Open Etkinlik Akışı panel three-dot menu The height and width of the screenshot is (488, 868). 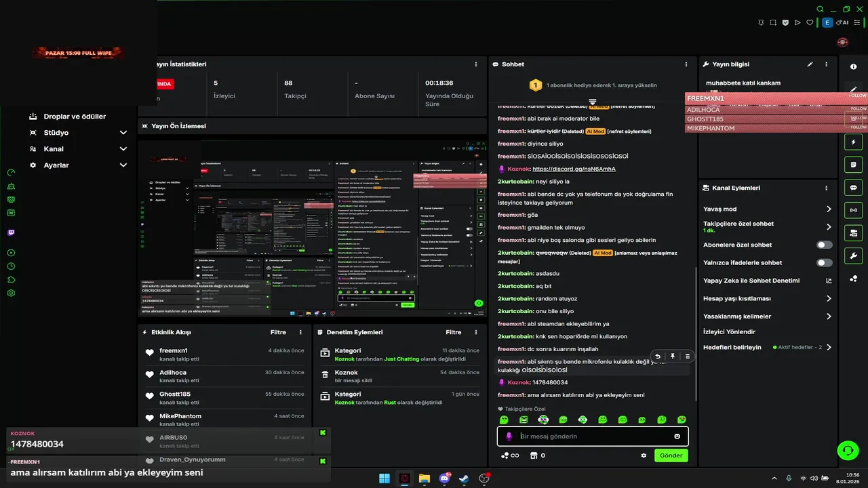coord(300,332)
